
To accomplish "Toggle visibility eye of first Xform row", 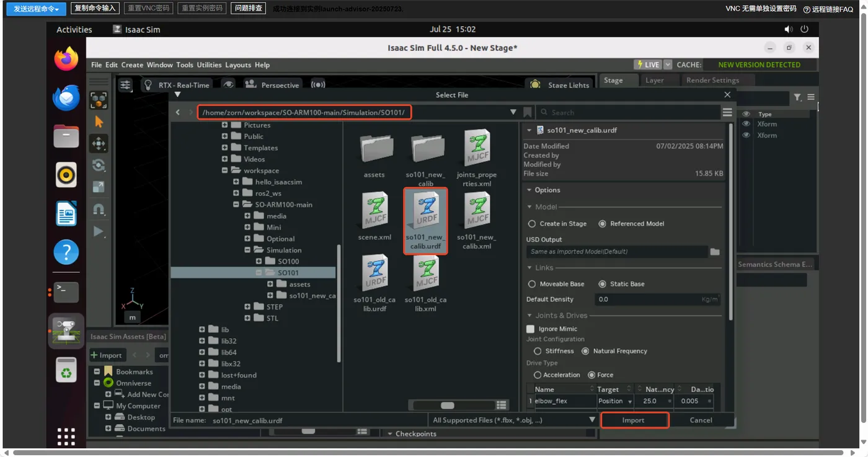I will tap(746, 124).
